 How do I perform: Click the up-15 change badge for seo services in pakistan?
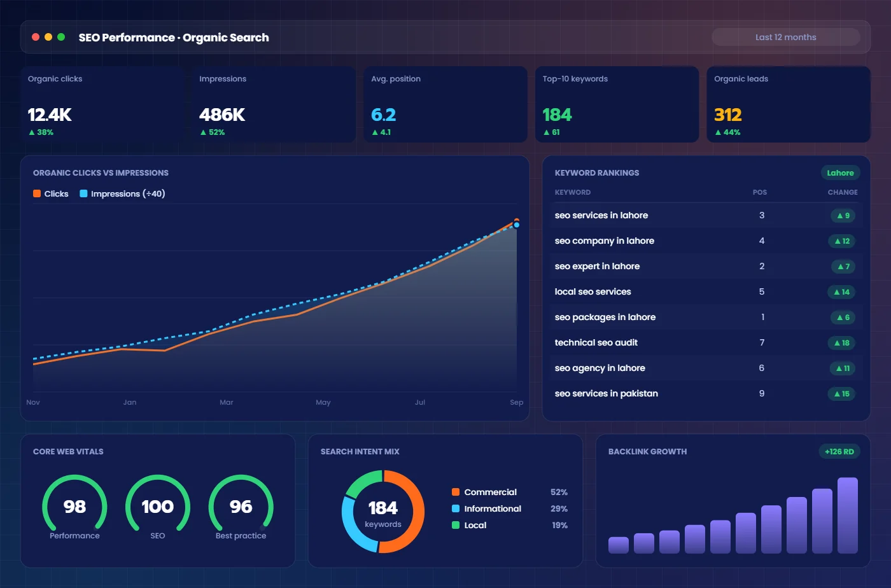tap(842, 394)
